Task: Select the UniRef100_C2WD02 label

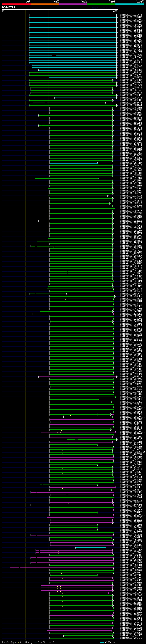Action: click(x=131, y=319)
